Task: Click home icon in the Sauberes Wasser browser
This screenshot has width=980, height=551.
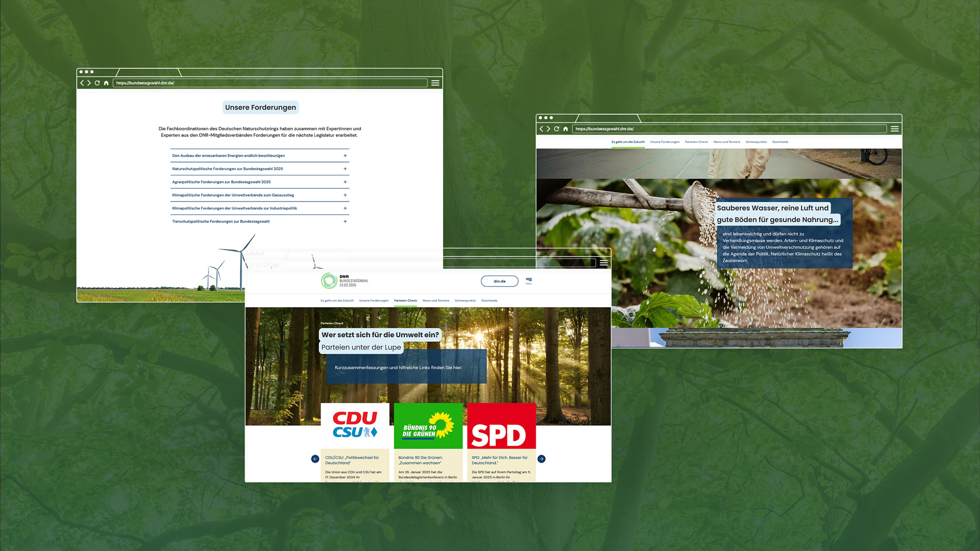Action: [566, 129]
